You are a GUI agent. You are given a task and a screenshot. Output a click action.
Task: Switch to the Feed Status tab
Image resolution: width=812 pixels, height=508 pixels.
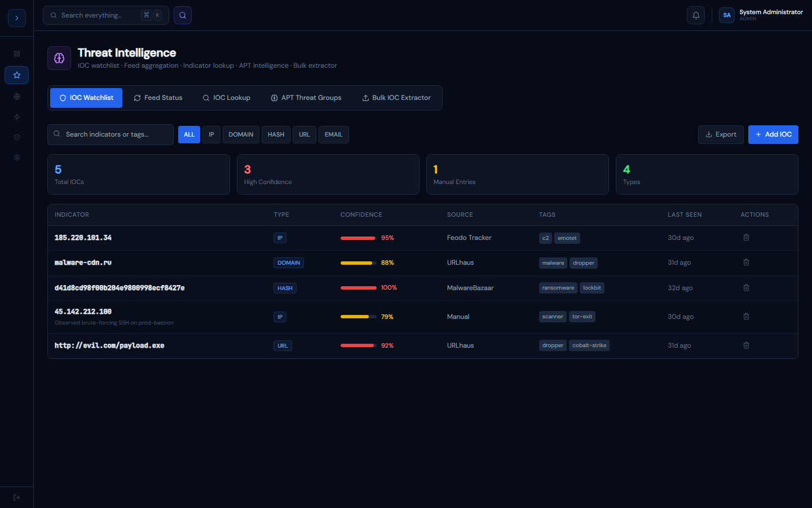[x=158, y=98]
